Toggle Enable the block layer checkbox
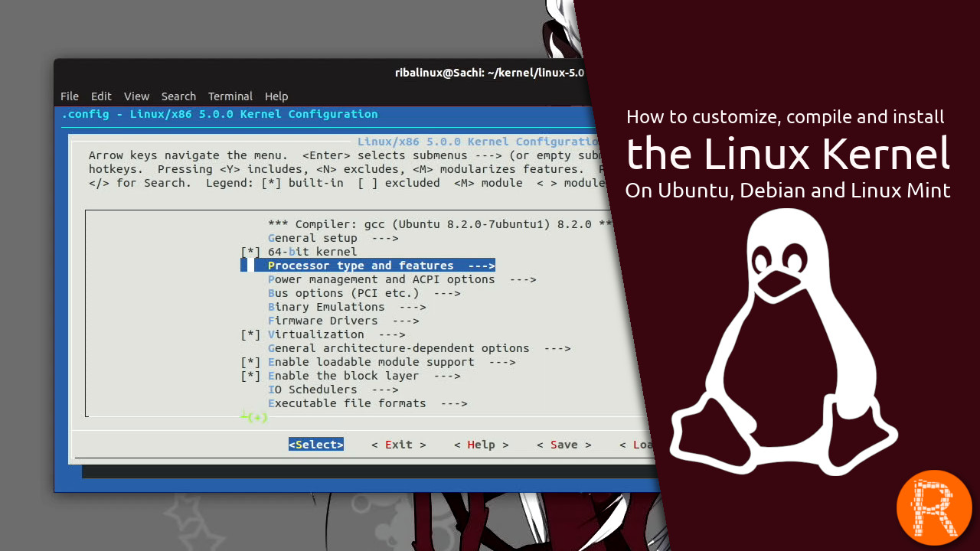Screen dimensions: 980x551 [x=250, y=376]
